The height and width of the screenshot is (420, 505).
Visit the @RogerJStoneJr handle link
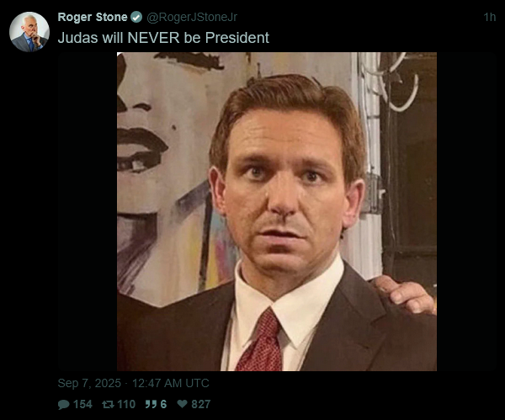(x=192, y=17)
